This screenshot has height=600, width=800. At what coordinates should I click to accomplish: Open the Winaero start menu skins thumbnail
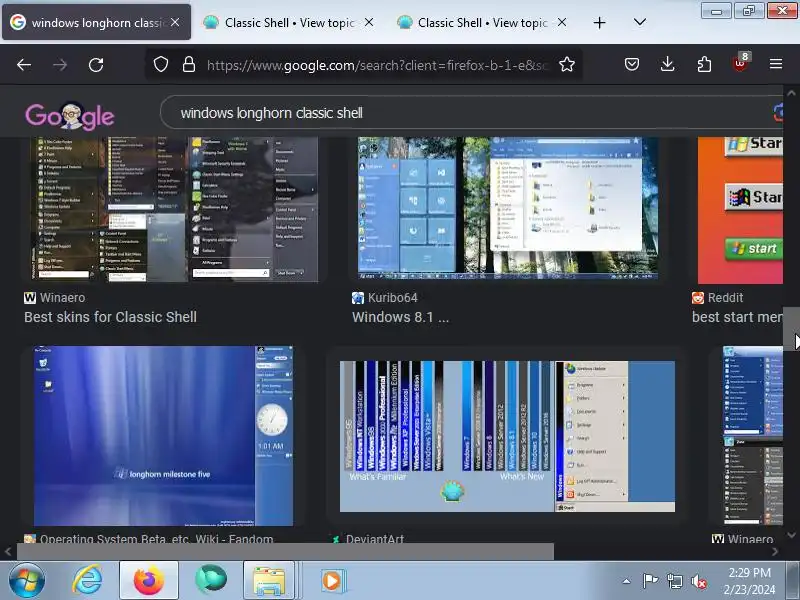(753, 436)
